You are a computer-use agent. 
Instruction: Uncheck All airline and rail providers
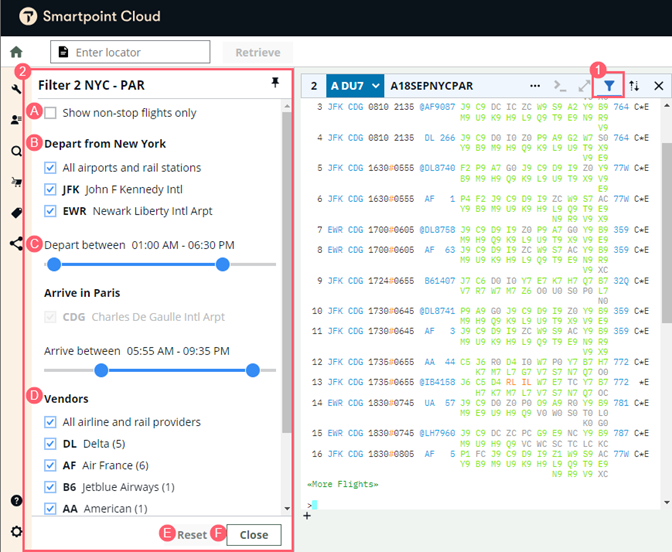[x=50, y=422]
